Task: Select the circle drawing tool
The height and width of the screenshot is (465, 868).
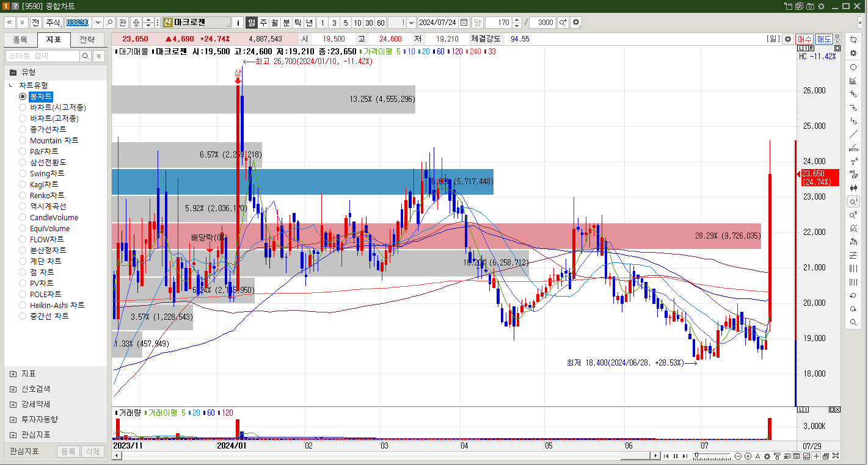Action: 853,67
